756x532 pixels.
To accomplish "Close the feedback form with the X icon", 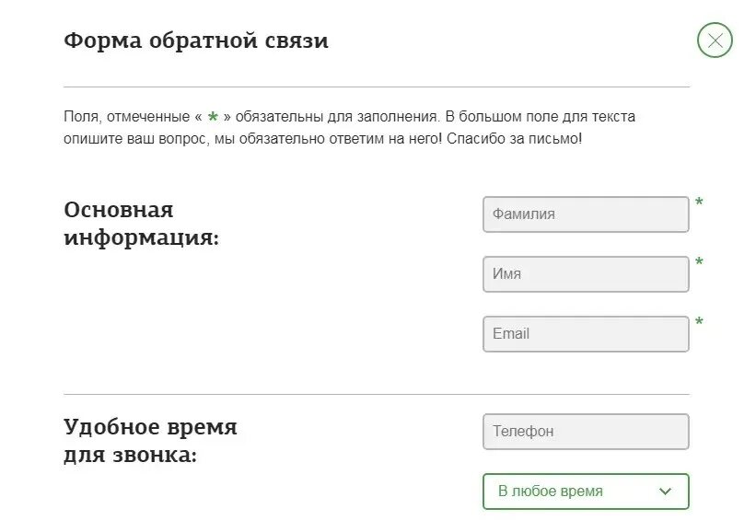I will click(715, 40).
